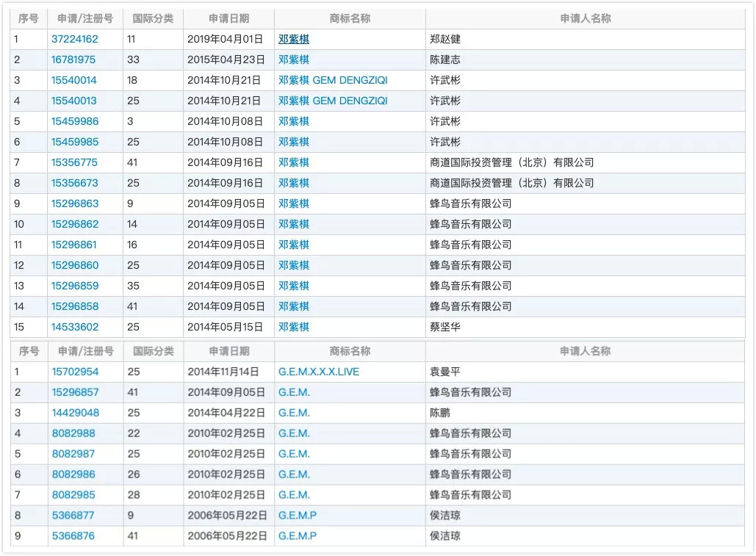This screenshot has height=556, width=756.
Task: Click registration number 5366877 link
Action: tap(73, 516)
